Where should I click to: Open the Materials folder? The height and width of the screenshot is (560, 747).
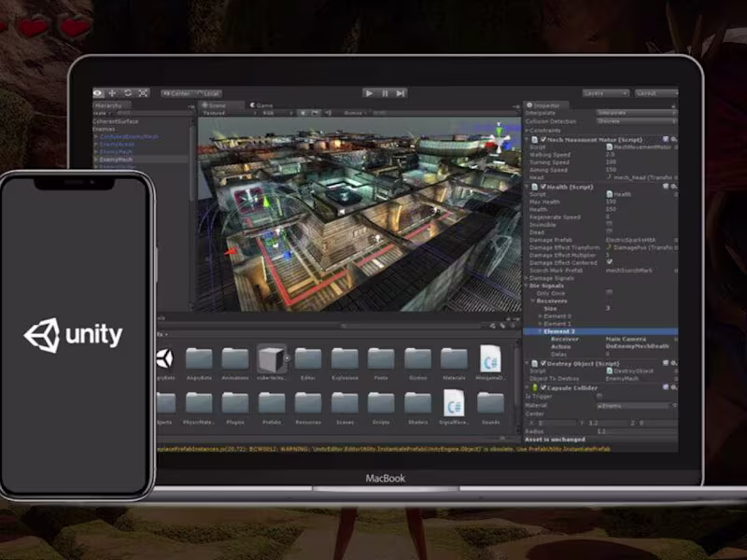tap(454, 359)
